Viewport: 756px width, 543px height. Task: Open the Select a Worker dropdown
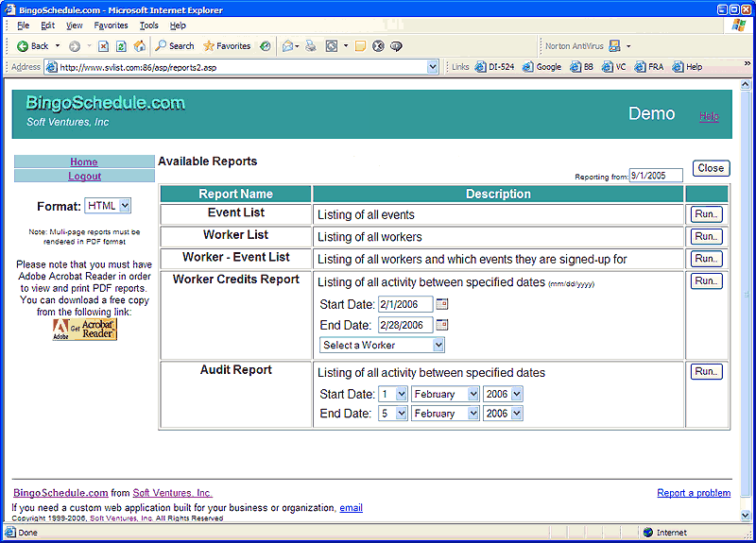[382, 345]
